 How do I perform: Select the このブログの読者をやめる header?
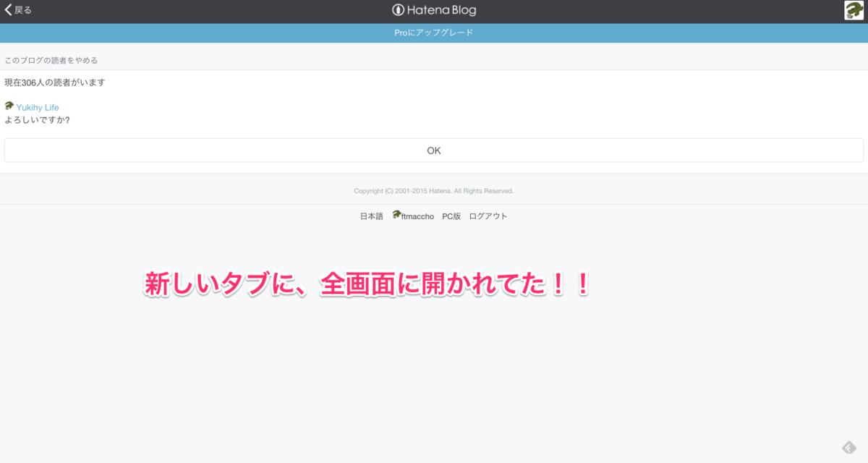[53, 59]
